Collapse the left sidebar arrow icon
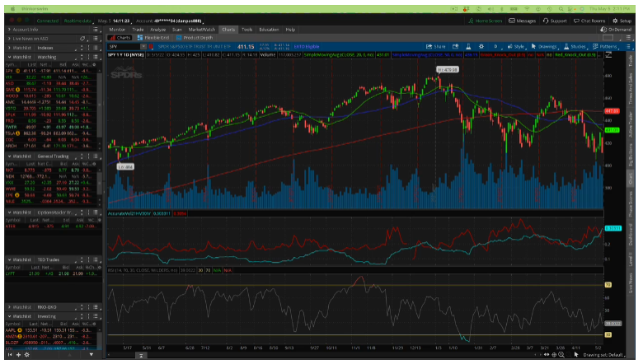 10,355
